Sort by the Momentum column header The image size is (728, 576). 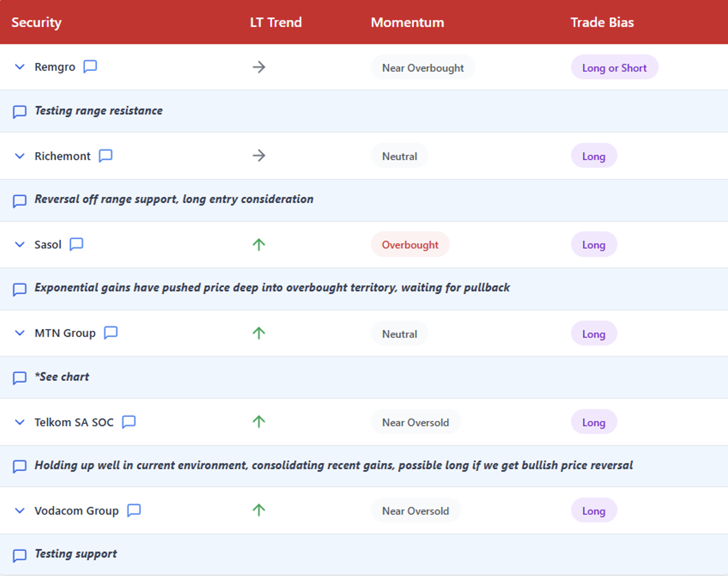407,22
